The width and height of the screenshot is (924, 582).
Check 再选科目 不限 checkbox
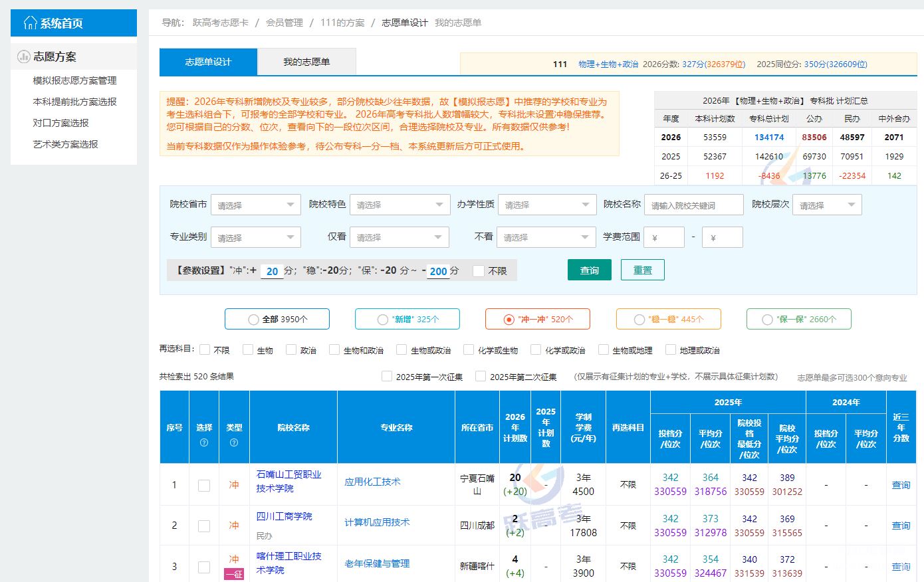tap(205, 349)
